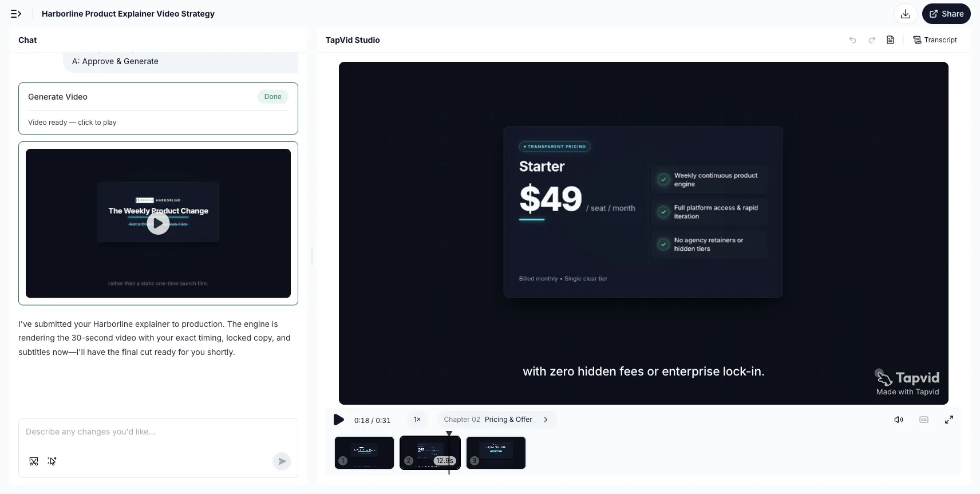The width and height of the screenshot is (980, 494).
Task: Focus the describe changes input field
Action: tap(158, 432)
